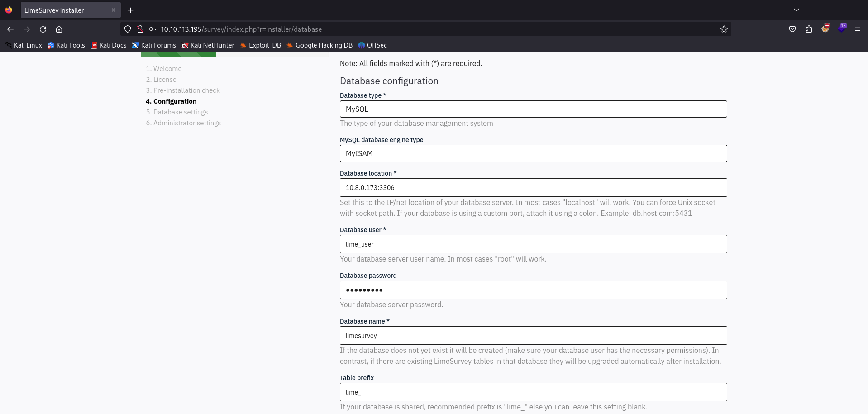The width and height of the screenshot is (868, 414).
Task: Open the Google Hacking DB bookmark
Action: [x=320, y=45]
